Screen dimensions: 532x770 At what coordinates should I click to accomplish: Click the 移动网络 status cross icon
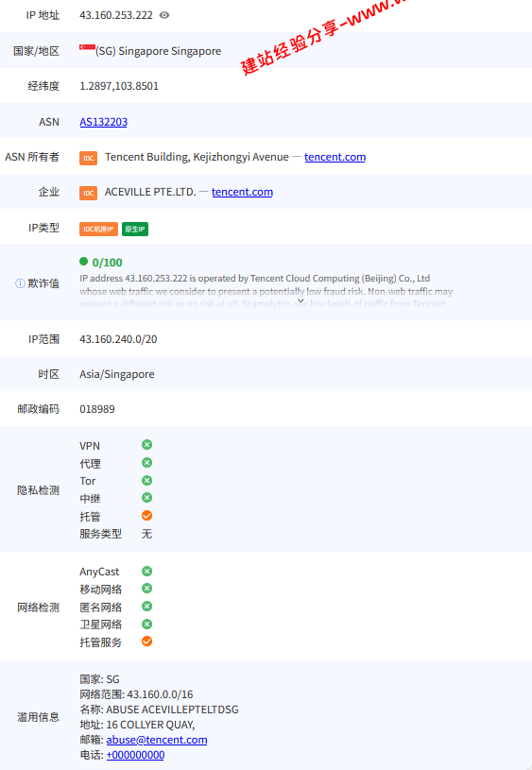[x=146, y=589]
